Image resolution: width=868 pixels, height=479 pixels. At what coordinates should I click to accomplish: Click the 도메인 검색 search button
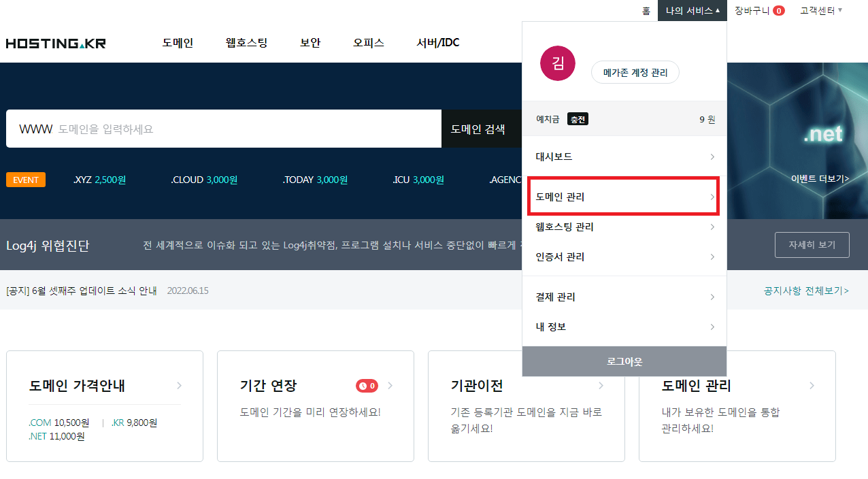pos(482,129)
